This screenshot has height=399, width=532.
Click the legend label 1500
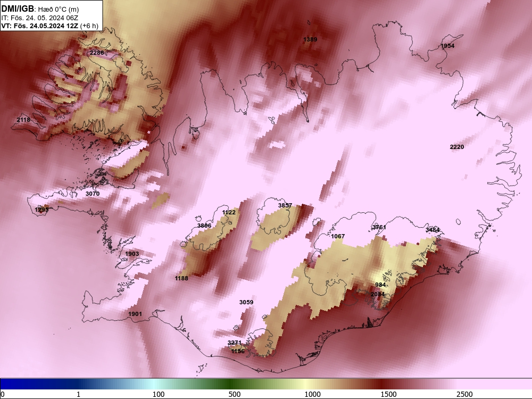click(388, 394)
